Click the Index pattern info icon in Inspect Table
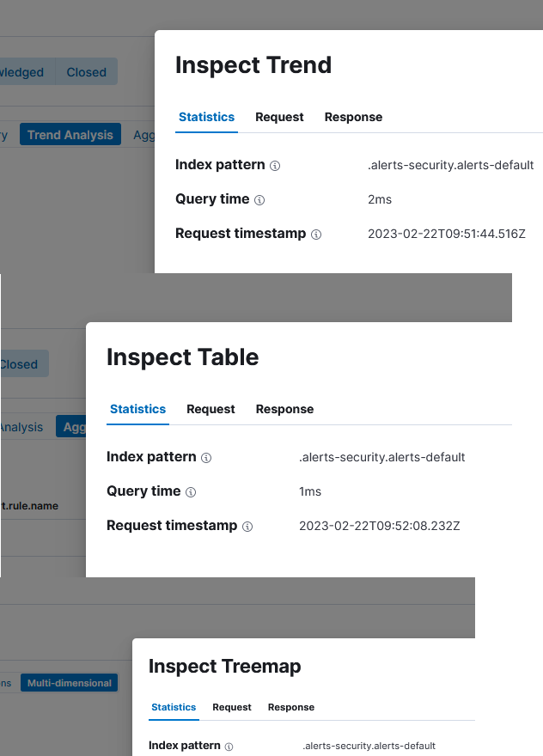 205,458
